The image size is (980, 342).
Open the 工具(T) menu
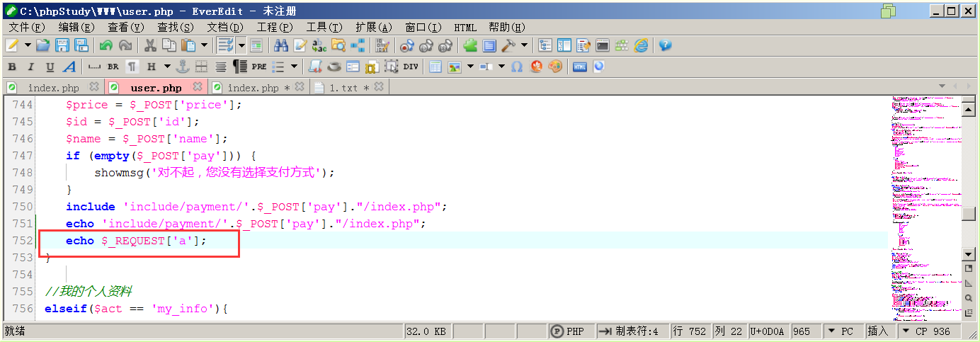(x=324, y=27)
